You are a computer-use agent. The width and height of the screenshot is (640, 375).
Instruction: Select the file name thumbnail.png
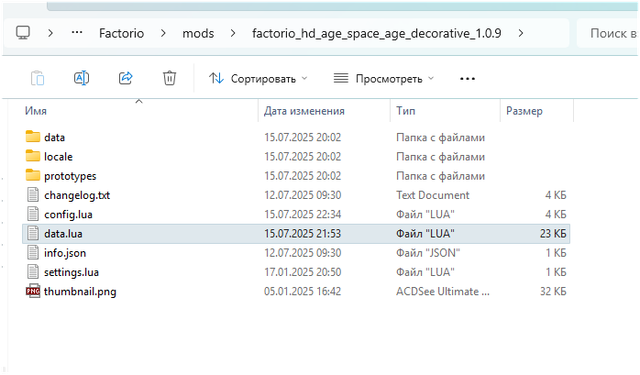point(80,291)
